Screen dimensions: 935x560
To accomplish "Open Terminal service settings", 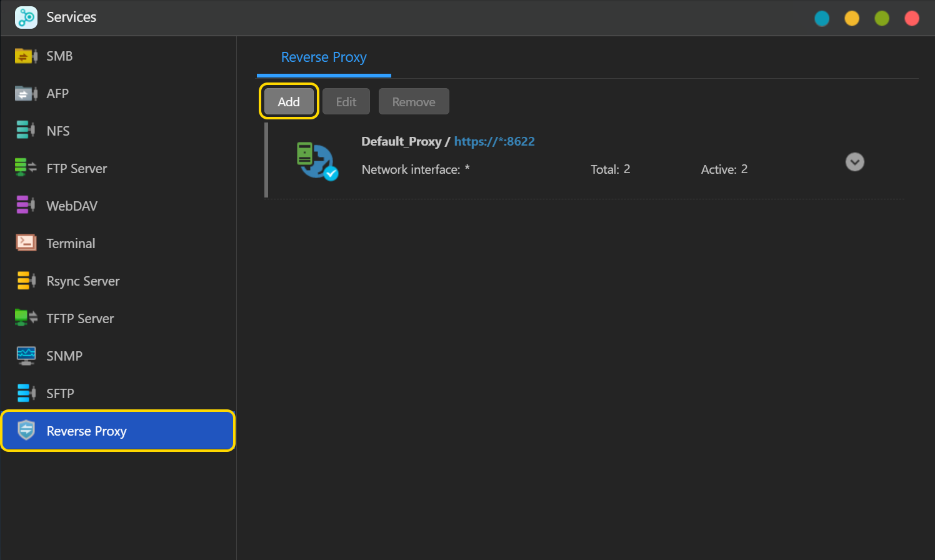I will (x=118, y=244).
